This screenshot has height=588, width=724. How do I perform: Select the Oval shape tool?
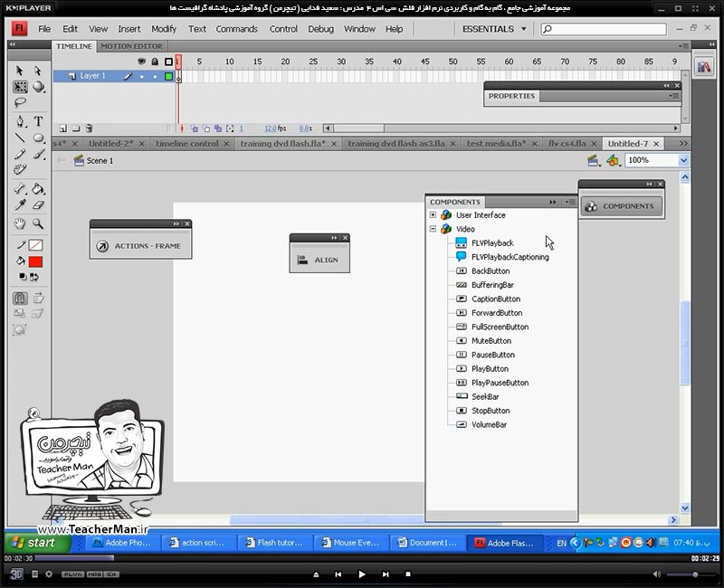coord(39,138)
